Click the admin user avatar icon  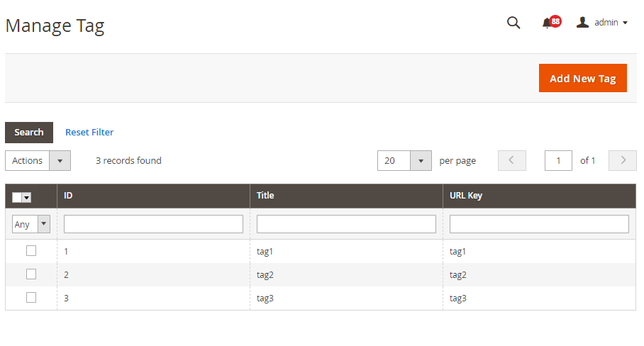click(582, 22)
